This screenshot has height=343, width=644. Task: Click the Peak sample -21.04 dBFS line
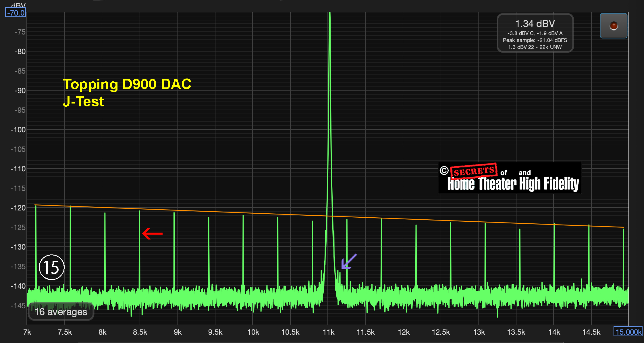535,40
